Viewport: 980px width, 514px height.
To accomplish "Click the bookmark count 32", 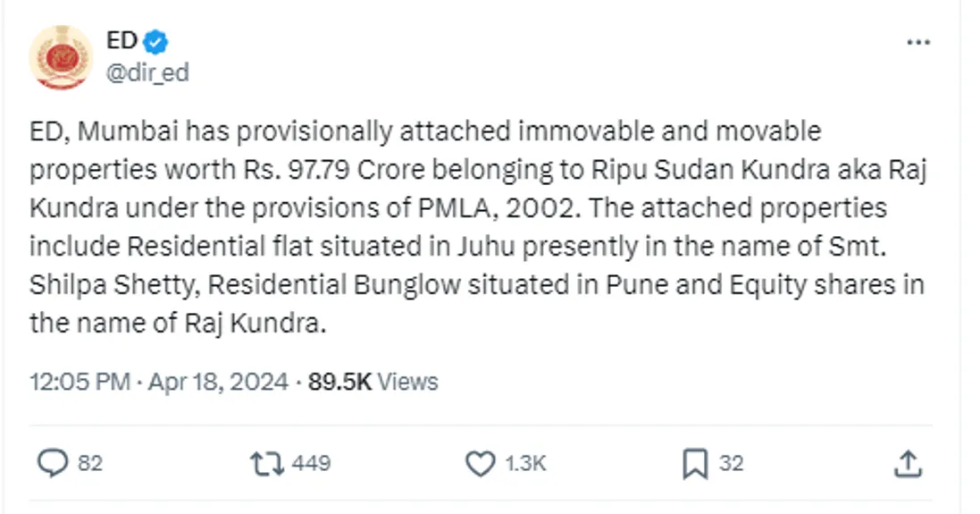I will pos(731,464).
